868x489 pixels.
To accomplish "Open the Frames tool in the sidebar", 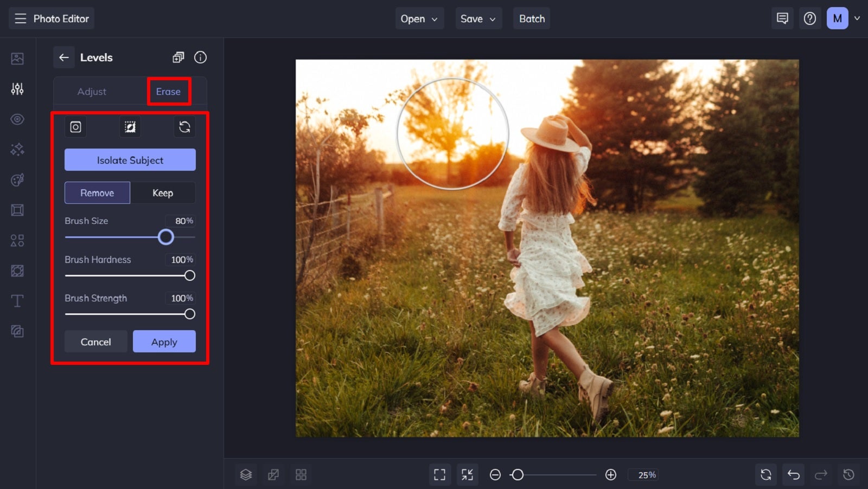I will pyautogui.click(x=17, y=210).
